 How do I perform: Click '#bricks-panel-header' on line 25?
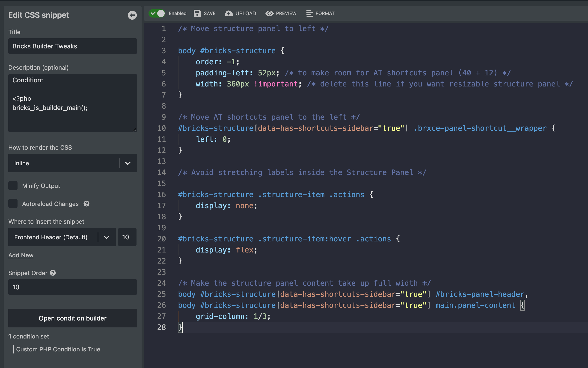(480, 294)
